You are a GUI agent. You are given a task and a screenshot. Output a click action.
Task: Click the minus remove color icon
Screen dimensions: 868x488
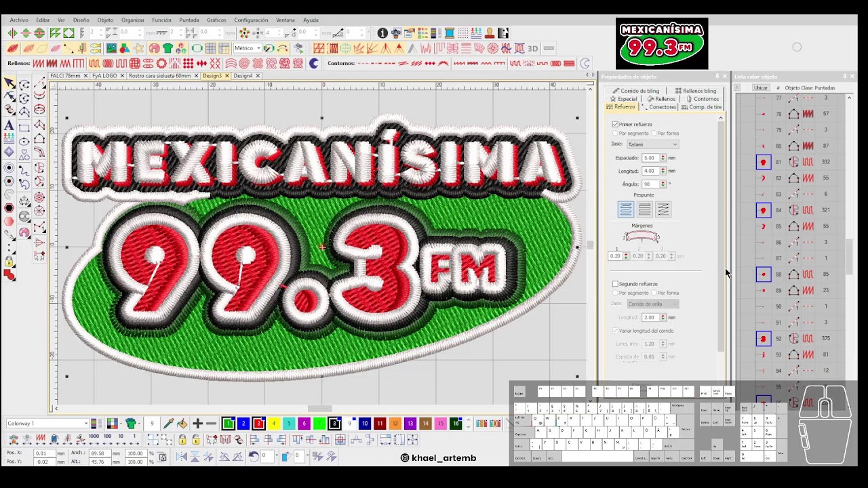pyautogui.click(x=212, y=424)
